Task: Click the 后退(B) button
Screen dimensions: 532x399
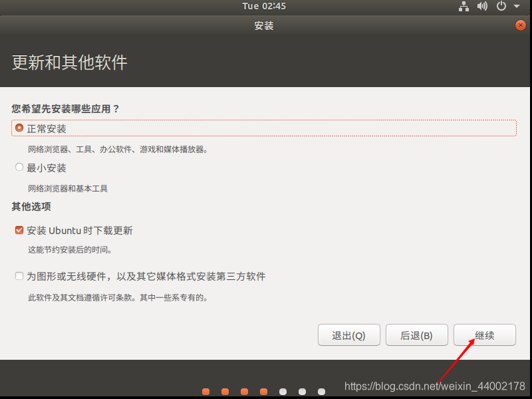Action: (417, 335)
